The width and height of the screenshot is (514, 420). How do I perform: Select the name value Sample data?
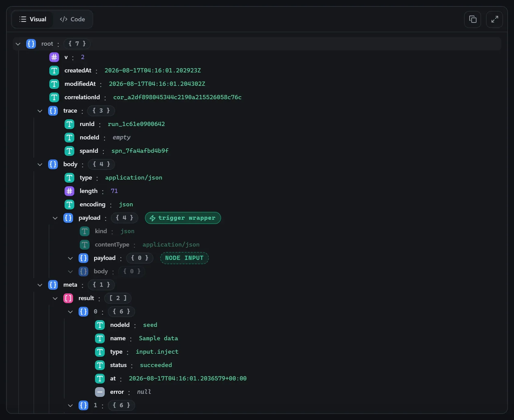[x=158, y=338]
